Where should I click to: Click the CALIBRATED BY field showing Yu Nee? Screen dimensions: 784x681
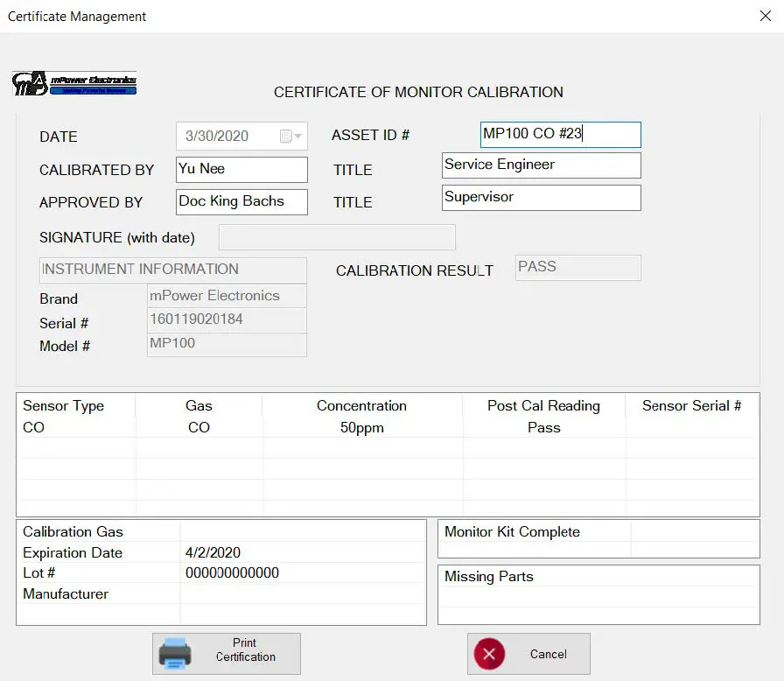(x=241, y=169)
